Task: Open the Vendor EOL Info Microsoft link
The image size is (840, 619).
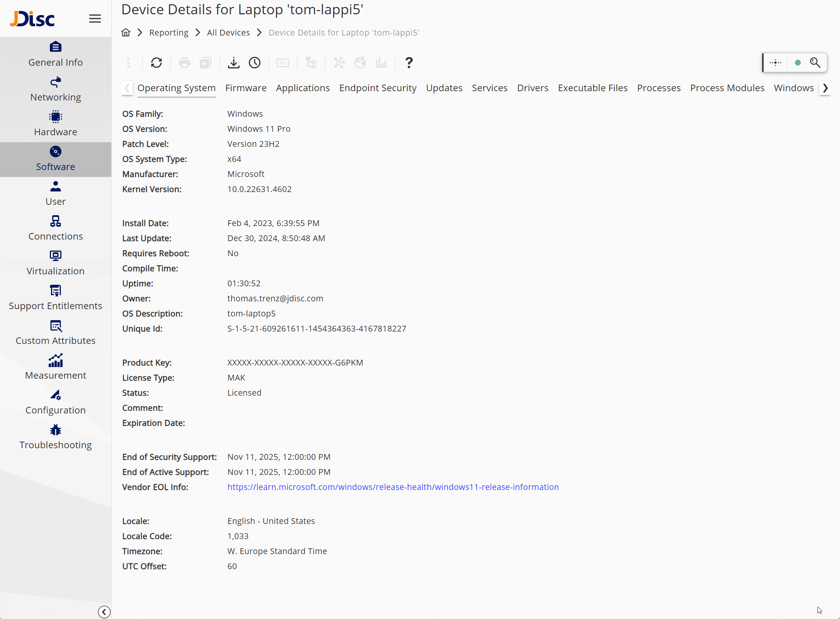Action: [393, 487]
